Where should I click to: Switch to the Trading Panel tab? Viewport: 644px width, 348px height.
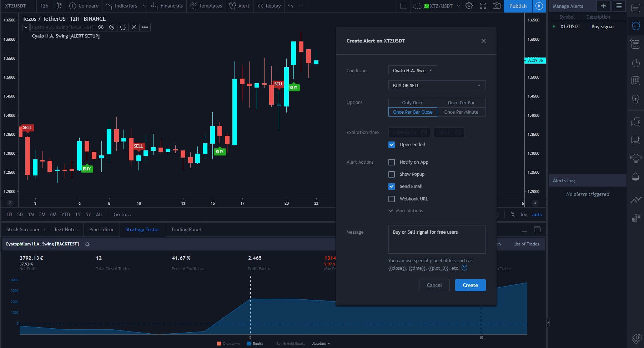coord(186,229)
